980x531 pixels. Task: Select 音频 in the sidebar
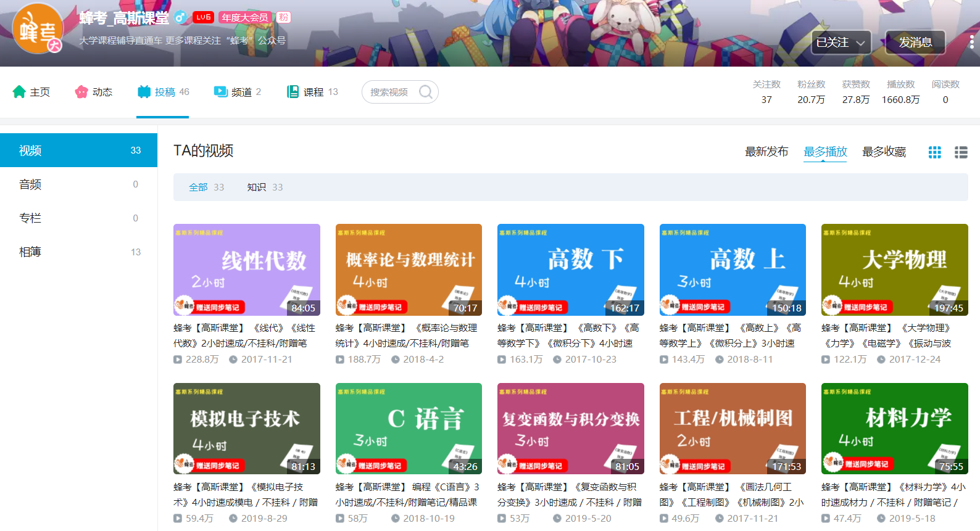[x=78, y=184]
